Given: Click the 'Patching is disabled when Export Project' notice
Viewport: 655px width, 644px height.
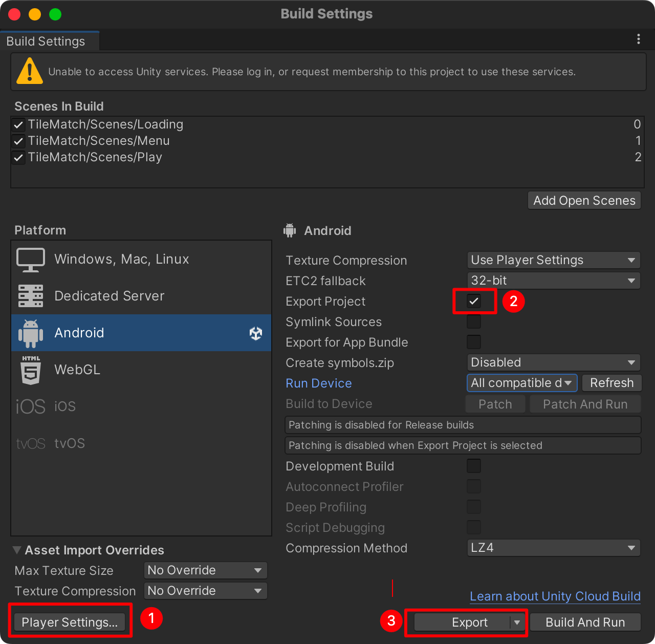Looking at the screenshot, I should point(463,445).
